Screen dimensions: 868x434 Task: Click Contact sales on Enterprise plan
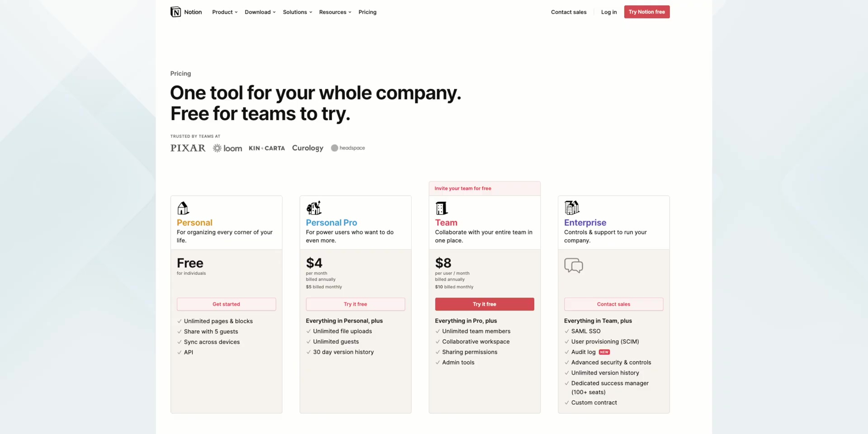click(x=613, y=304)
